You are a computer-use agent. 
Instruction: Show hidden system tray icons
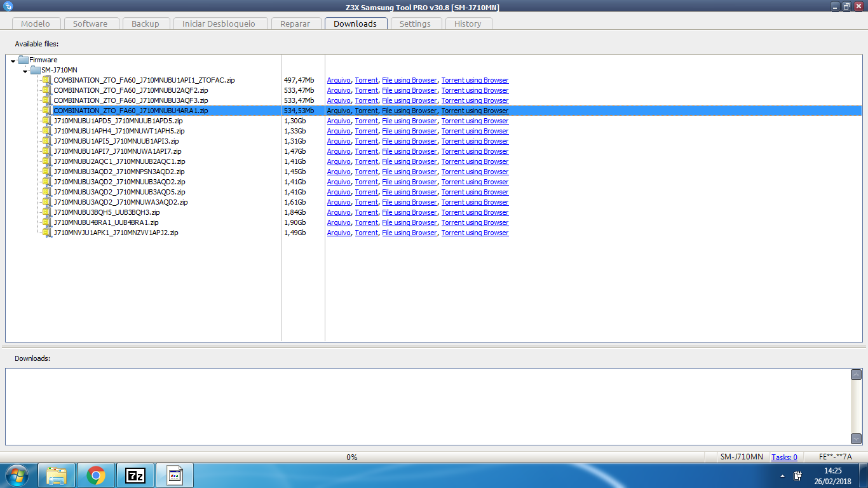pos(782,475)
